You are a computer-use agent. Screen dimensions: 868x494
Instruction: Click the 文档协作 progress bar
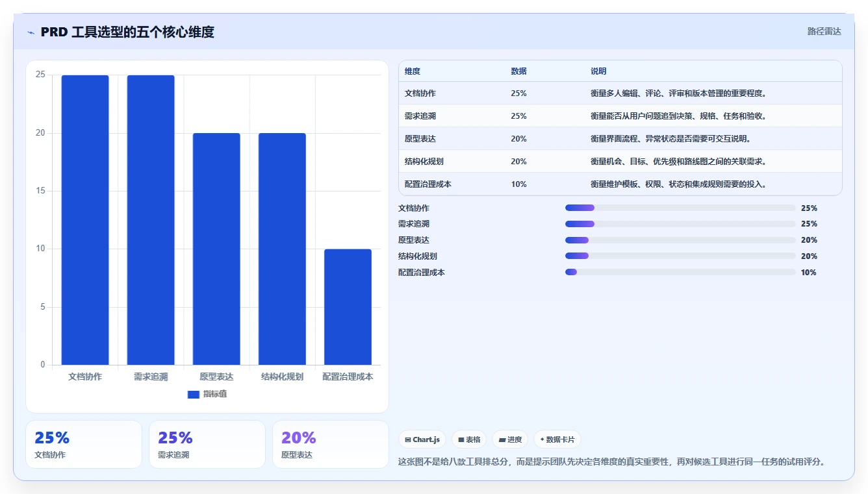click(x=680, y=208)
